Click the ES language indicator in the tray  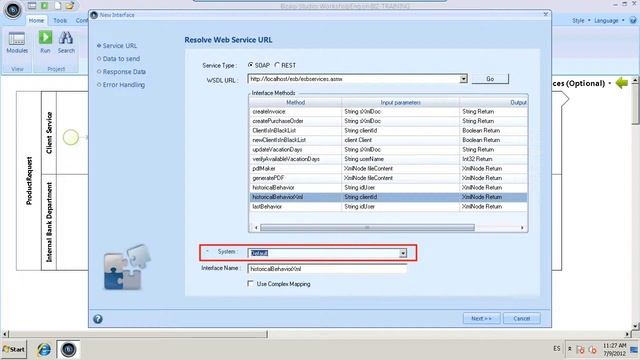coord(557,349)
